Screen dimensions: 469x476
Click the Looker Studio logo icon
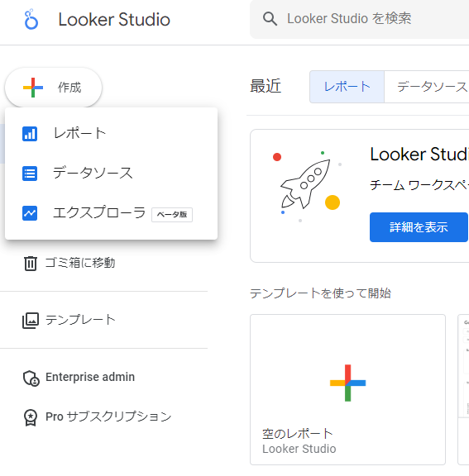tap(31, 20)
